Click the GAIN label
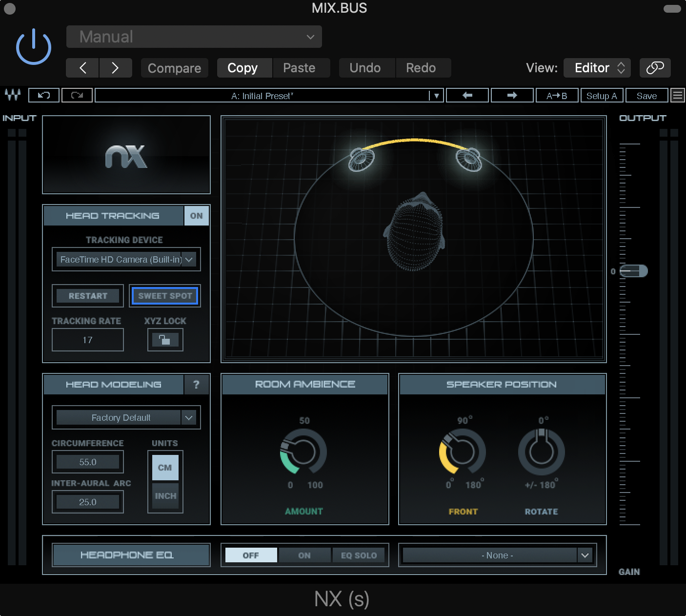This screenshot has height=616, width=686. coord(629,572)
